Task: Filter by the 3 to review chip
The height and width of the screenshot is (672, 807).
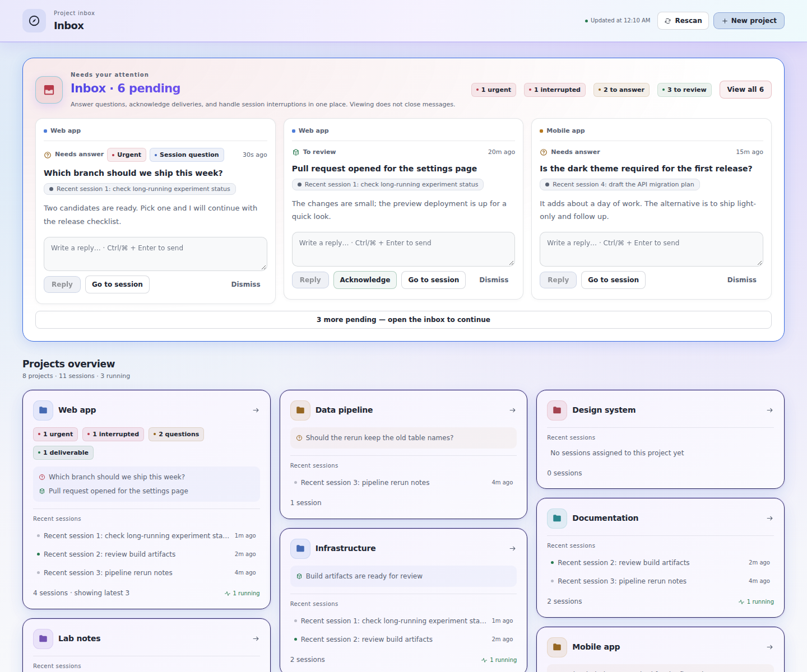Action: (x=684, y=90)
